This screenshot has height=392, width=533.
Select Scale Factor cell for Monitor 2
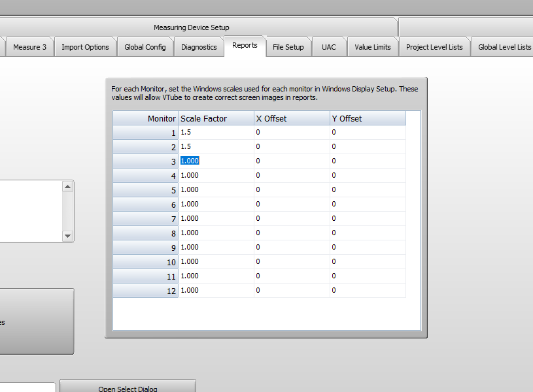pyautogui.click(x=216, y=147)
